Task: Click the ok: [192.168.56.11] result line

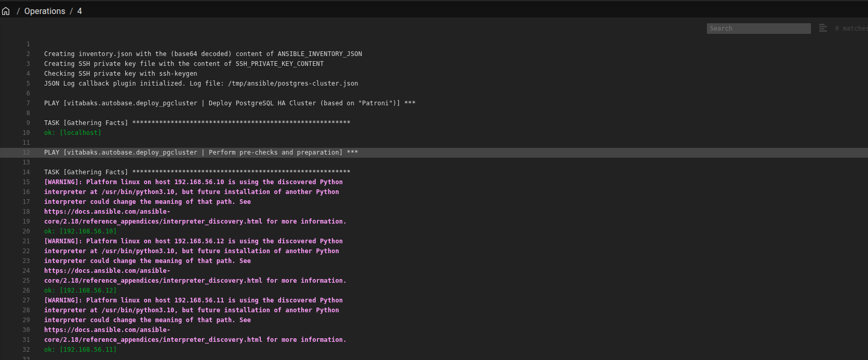Action: [81, 350]
